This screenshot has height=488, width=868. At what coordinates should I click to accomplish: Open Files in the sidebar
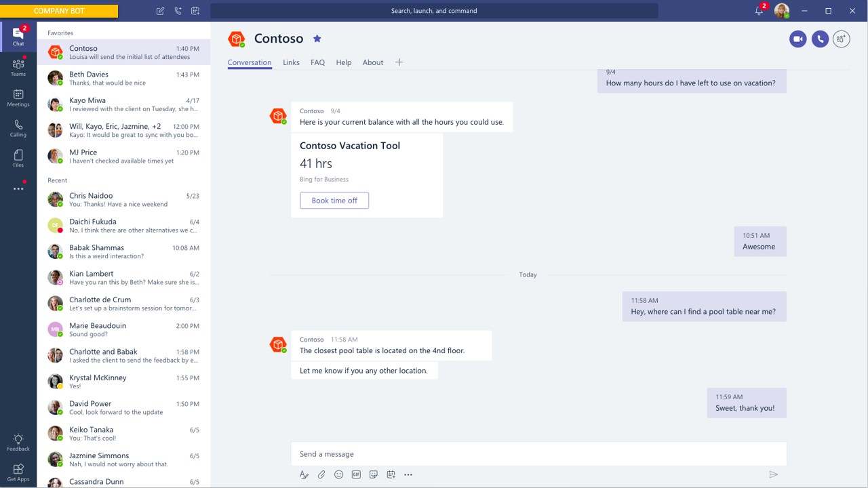coord(18,159)
